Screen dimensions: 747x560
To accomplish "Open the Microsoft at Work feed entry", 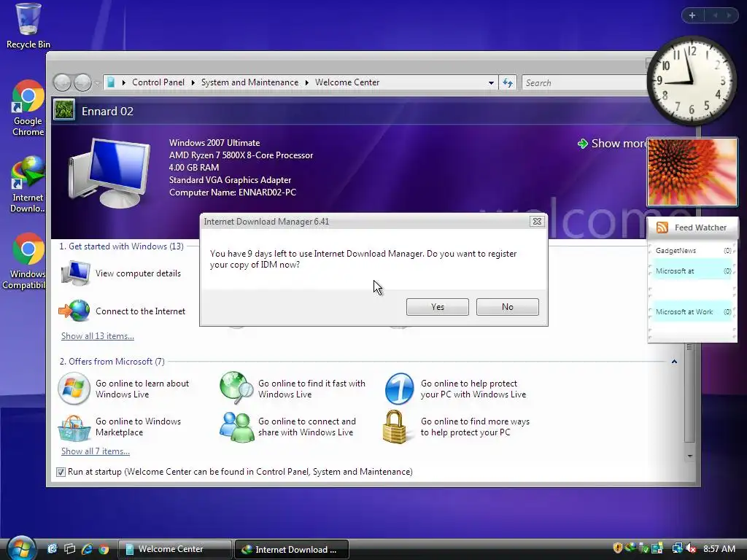I will [693, 311].
